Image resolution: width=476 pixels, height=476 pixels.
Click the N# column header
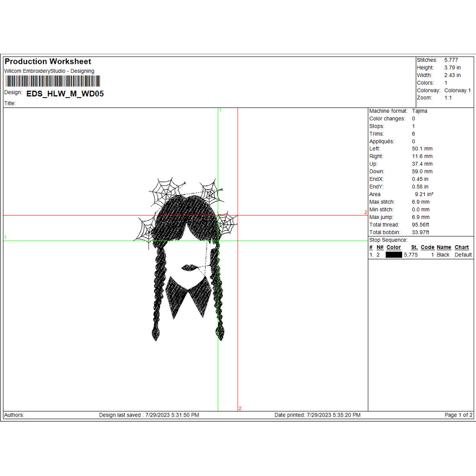point(380,248)
